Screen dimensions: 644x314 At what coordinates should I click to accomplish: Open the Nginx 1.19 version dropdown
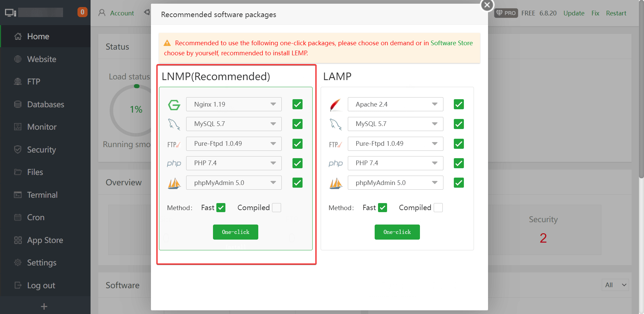(x=234, y=104)
